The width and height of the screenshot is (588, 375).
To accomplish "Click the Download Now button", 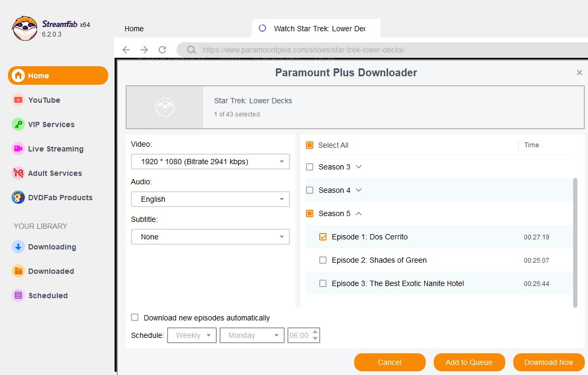I will (549, 362).
